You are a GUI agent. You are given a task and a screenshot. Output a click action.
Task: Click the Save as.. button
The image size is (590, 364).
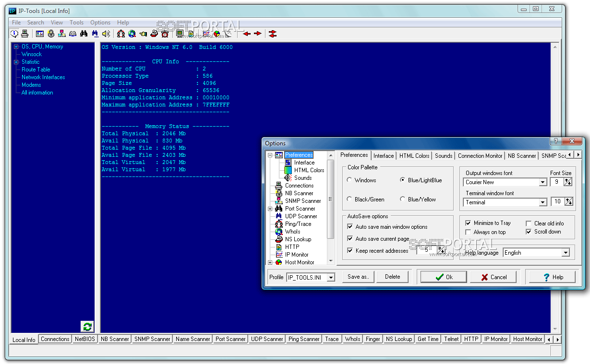(x=358, y=277)
